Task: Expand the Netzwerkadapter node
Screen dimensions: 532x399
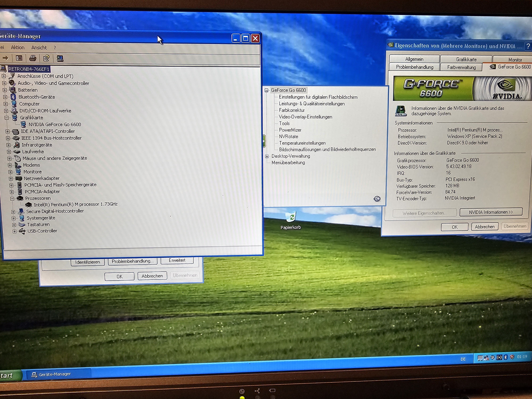Action: point(11,178)
